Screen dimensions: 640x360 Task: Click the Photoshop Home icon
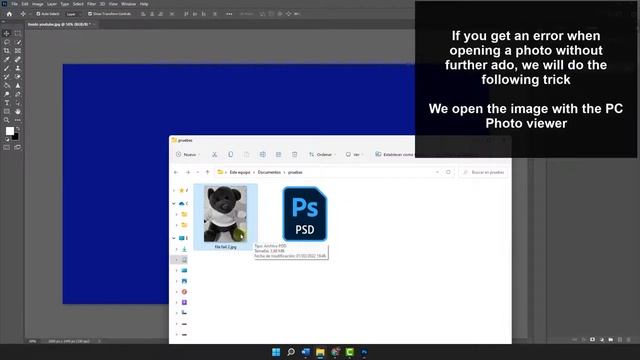pyautogui.click(x=9, y=14)
